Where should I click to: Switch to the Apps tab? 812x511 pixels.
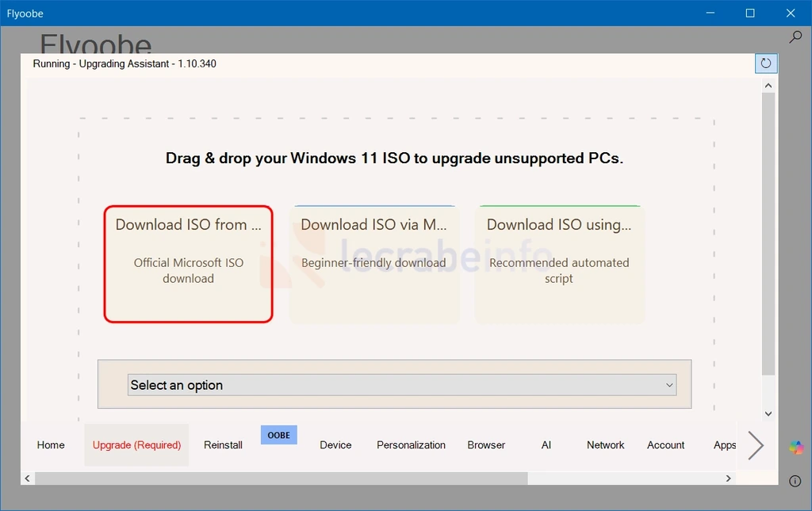coord(725,444)
